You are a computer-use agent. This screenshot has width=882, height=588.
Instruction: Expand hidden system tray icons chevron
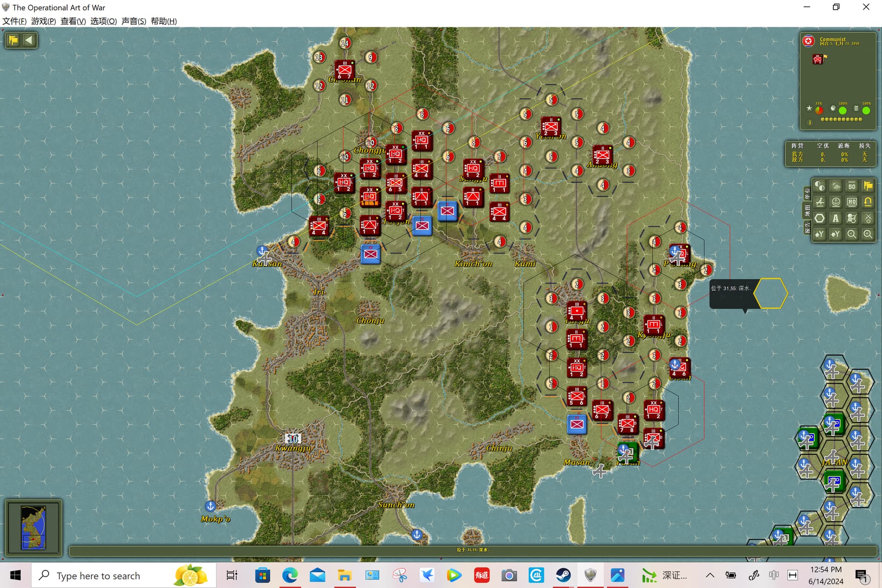710,575
